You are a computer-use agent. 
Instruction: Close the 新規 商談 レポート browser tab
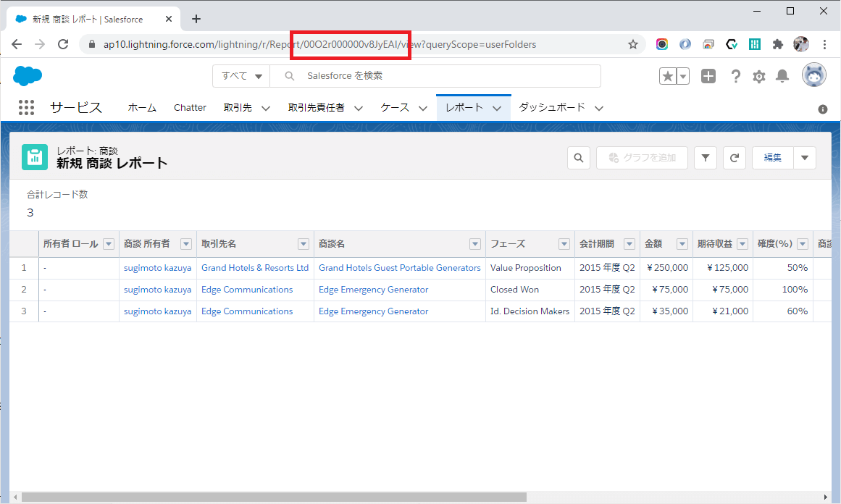click(x=168, y=19)
